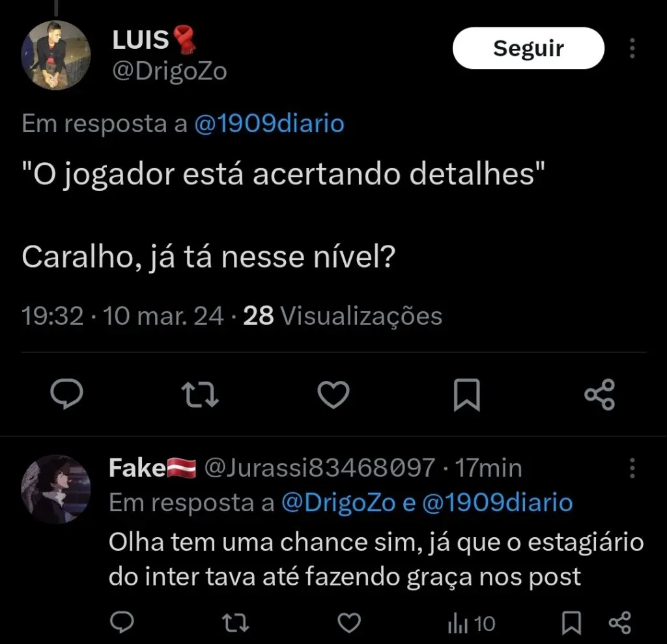Retweet the reply from Fake
The image size is (667, 644).
pos(235,624)
